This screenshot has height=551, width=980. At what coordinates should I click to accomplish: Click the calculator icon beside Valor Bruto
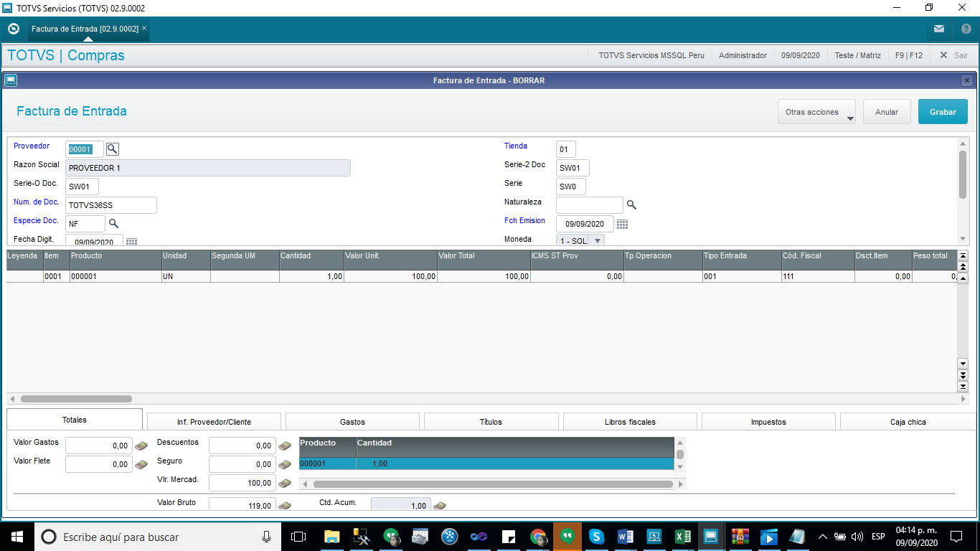[284, 505]
